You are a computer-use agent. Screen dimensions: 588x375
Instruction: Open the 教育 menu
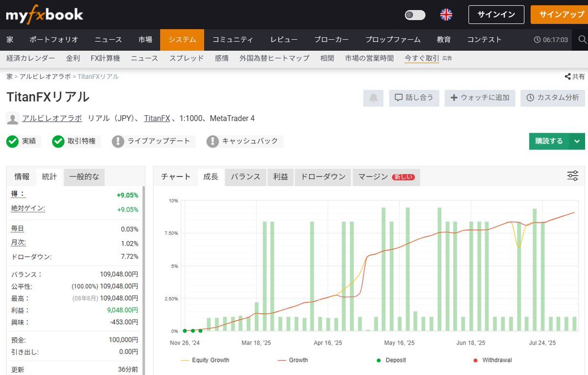click(444, 40)
